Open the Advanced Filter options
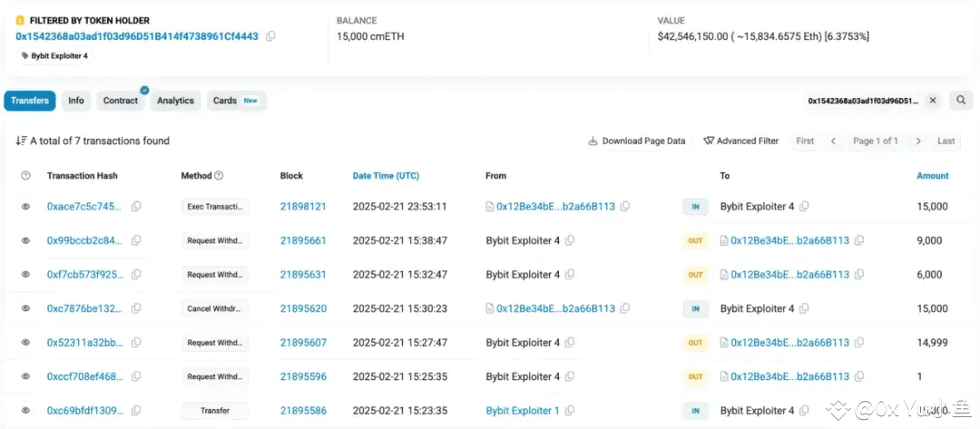Screen dimensions: 980x429 (x=740, y=141)
